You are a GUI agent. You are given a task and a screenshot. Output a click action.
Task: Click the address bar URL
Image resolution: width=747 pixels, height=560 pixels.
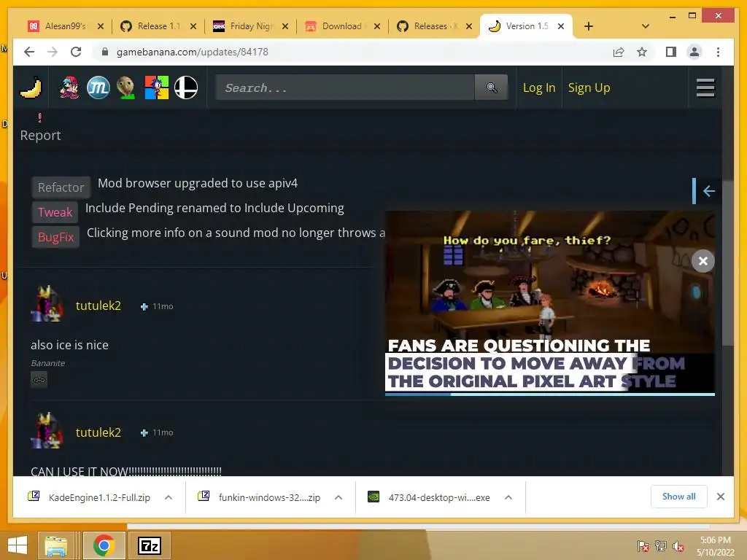(x=193, y=52)
